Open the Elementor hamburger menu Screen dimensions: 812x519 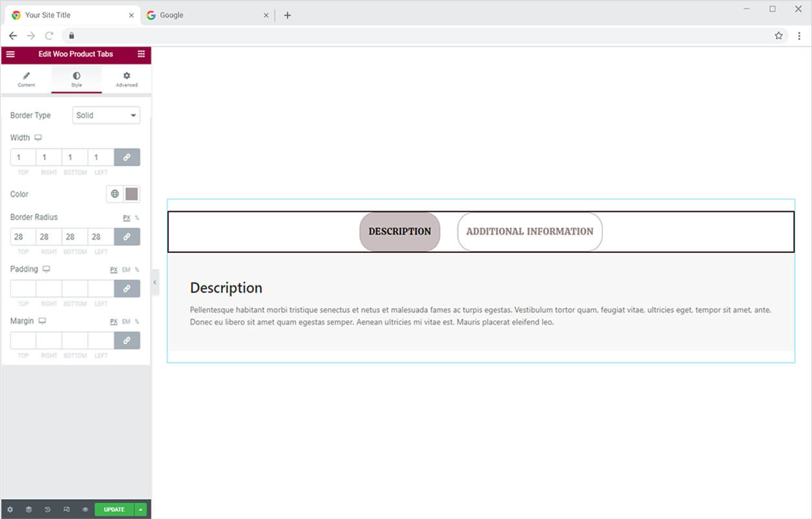click(10, 54)
